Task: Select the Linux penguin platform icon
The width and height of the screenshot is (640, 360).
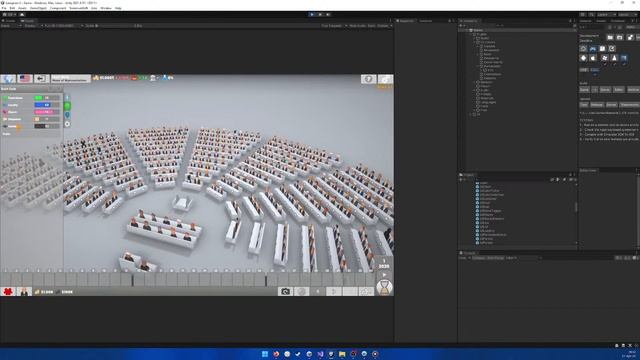Action: tap(614, 58)
